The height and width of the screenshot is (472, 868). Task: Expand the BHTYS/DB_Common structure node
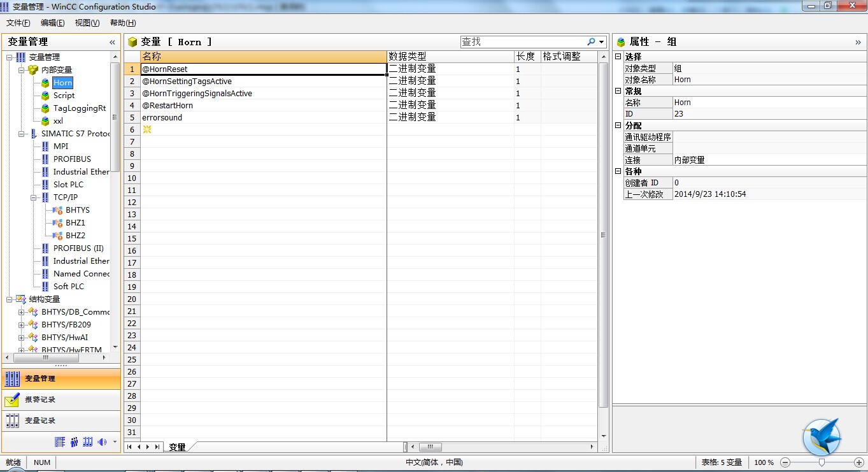[x=22, y=312]
